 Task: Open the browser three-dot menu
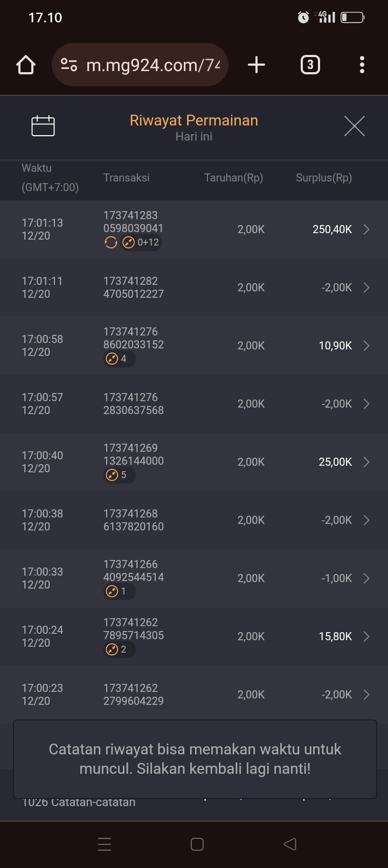click(x=362, y=65)
